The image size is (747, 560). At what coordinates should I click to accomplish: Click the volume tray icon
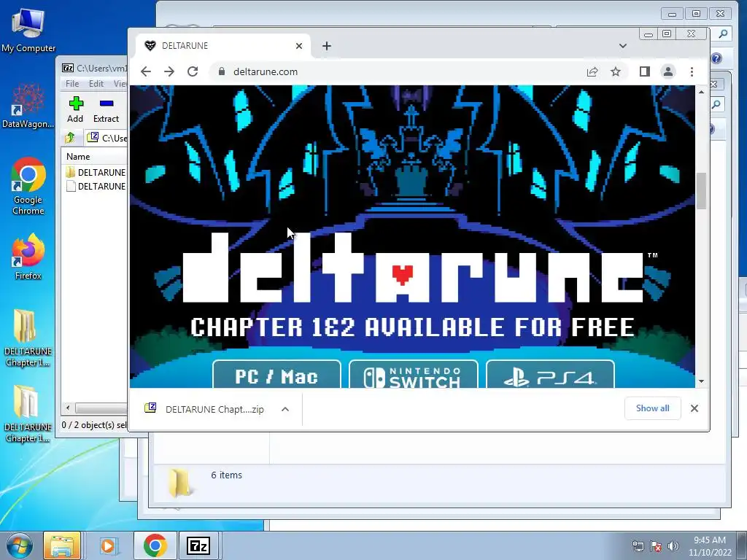click(x=673, y=546)
